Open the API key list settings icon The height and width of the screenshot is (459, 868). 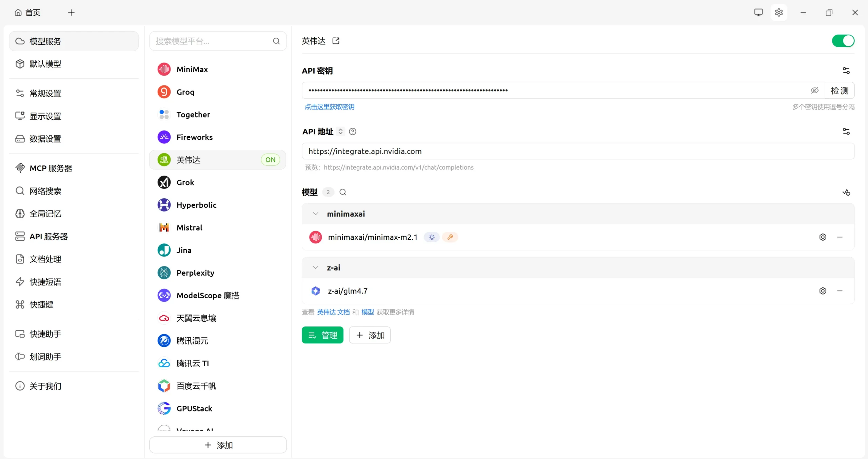847,71
